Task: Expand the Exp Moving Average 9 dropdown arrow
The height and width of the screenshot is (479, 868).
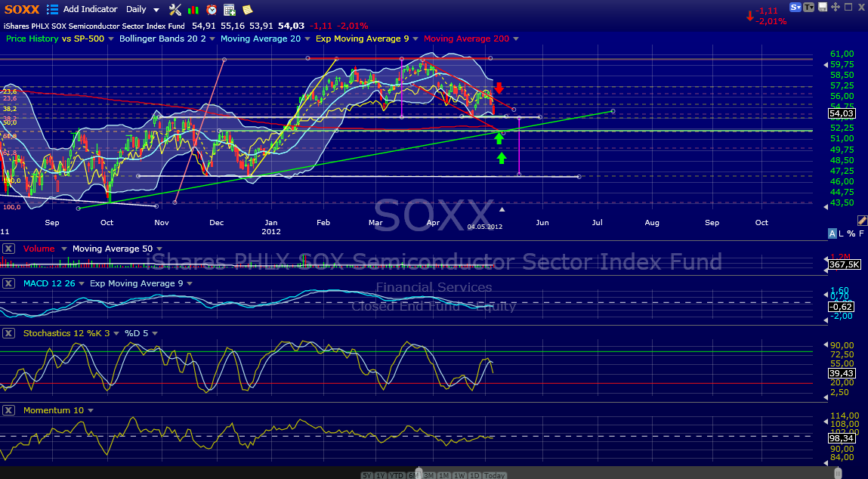Action: 415,39
